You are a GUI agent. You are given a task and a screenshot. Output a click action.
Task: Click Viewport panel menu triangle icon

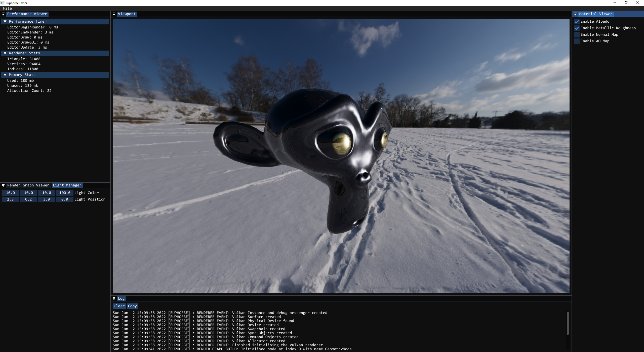tap(114, 14)
